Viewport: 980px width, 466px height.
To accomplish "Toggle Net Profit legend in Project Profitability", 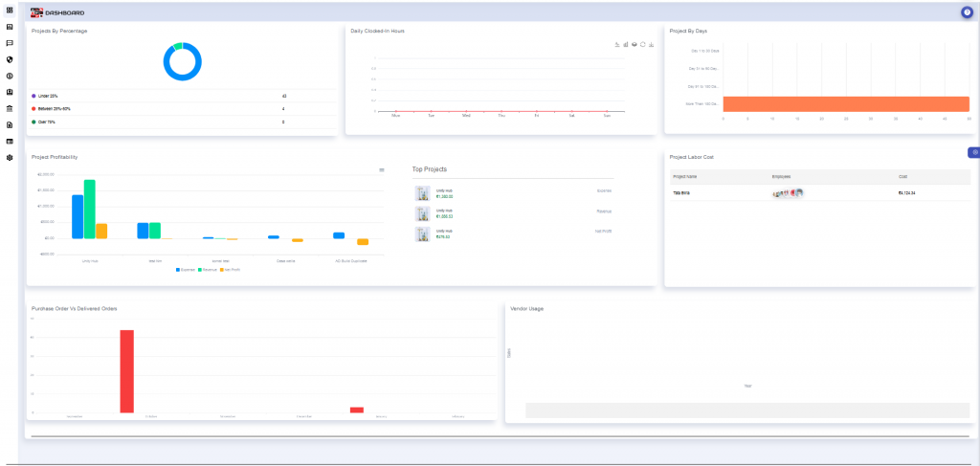I will (x=230, y=270).
